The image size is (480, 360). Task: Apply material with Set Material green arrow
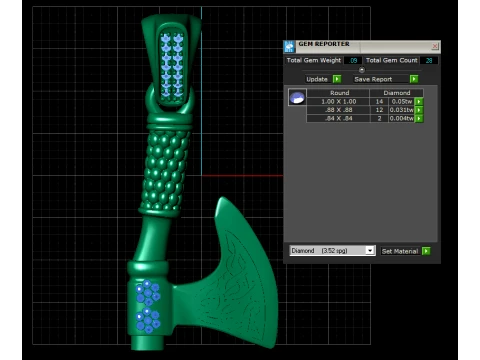point(426,251)
